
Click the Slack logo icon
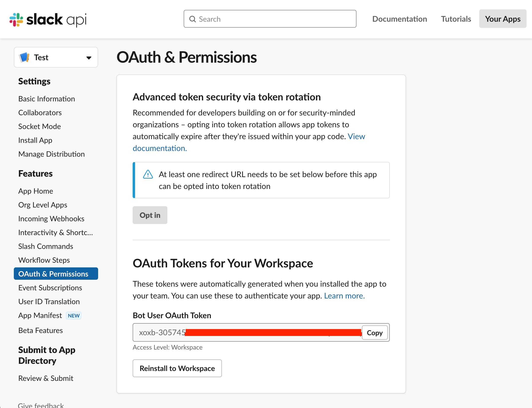point(16,19)
